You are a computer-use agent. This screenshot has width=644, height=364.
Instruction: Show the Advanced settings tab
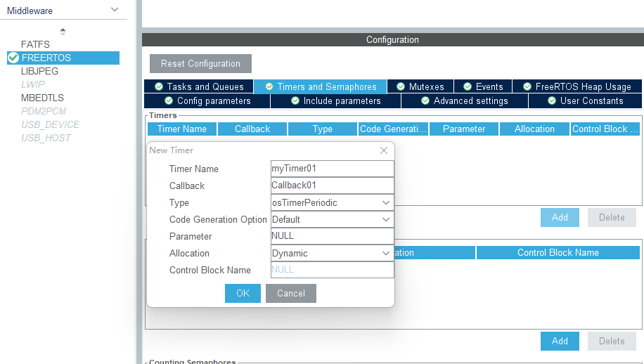pos(464,100)
